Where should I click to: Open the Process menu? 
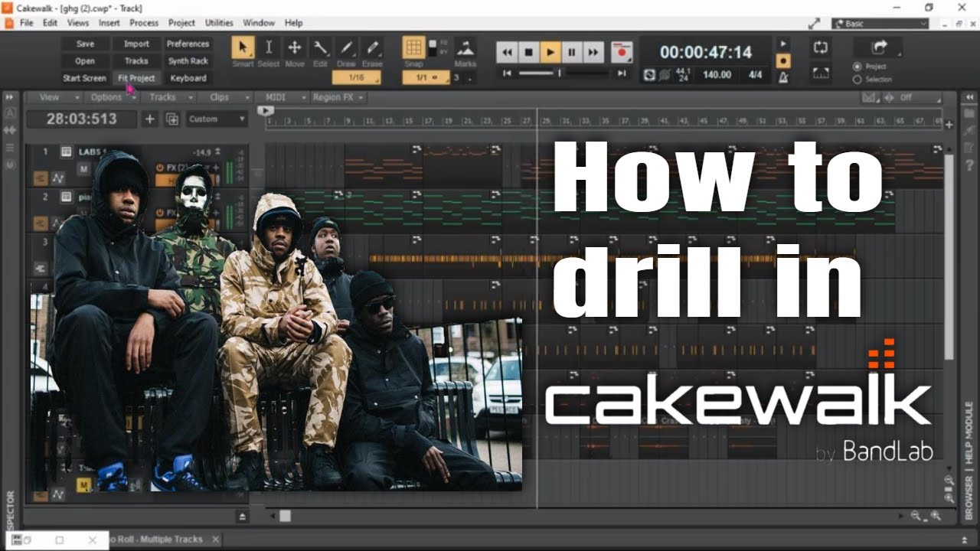[144, 23]
